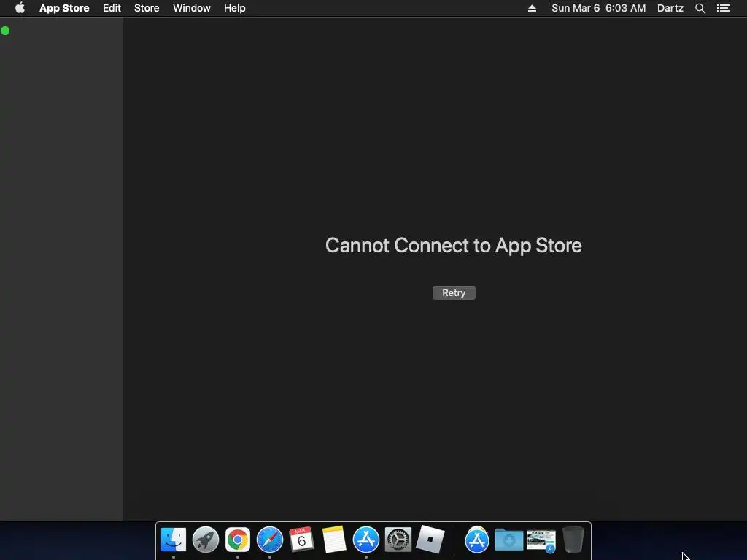
Task: Open System Preferences gear icon
Action: [398, 540]
